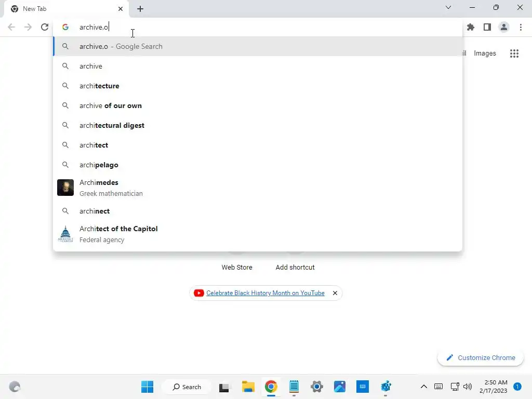The width and height of the screenshot is (532, 399).
Task: Open the Windows Start menu
Action: (x=147, y=387)
